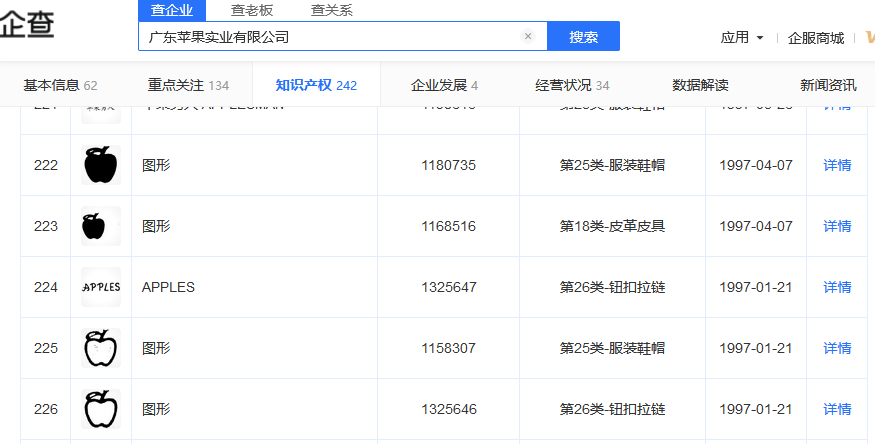Click row number 225
The image size is (875, 444).
[x=46, y=348]
